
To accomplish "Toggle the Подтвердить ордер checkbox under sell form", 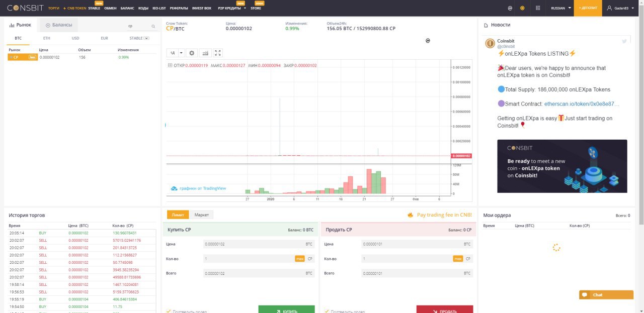I will (327, 311).
